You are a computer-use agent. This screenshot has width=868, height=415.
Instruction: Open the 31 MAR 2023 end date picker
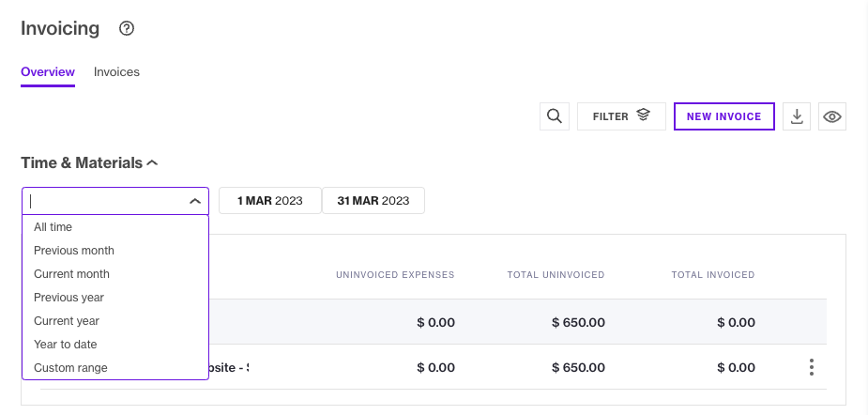click(373, 201)
